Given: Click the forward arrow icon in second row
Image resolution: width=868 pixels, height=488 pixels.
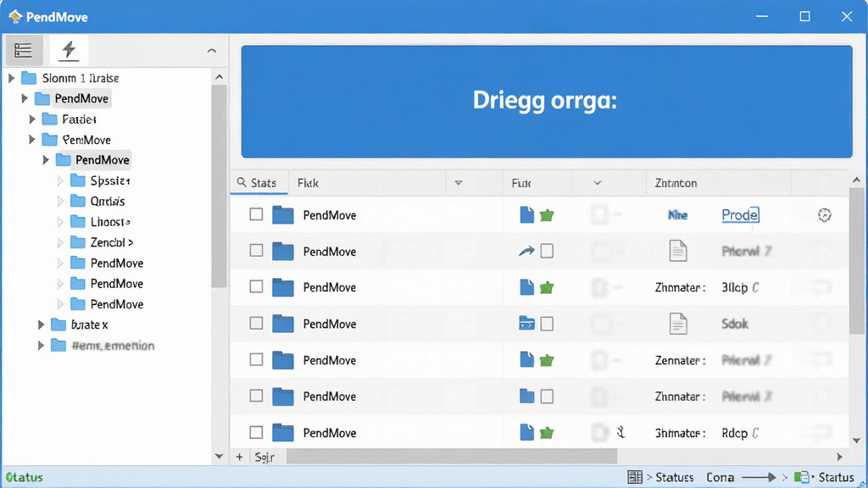Looking at the screenshot, I should [x=526, y=251].
